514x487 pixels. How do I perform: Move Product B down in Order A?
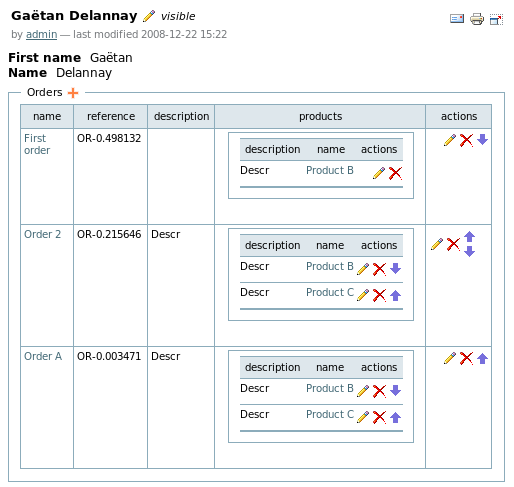[396, 390]
